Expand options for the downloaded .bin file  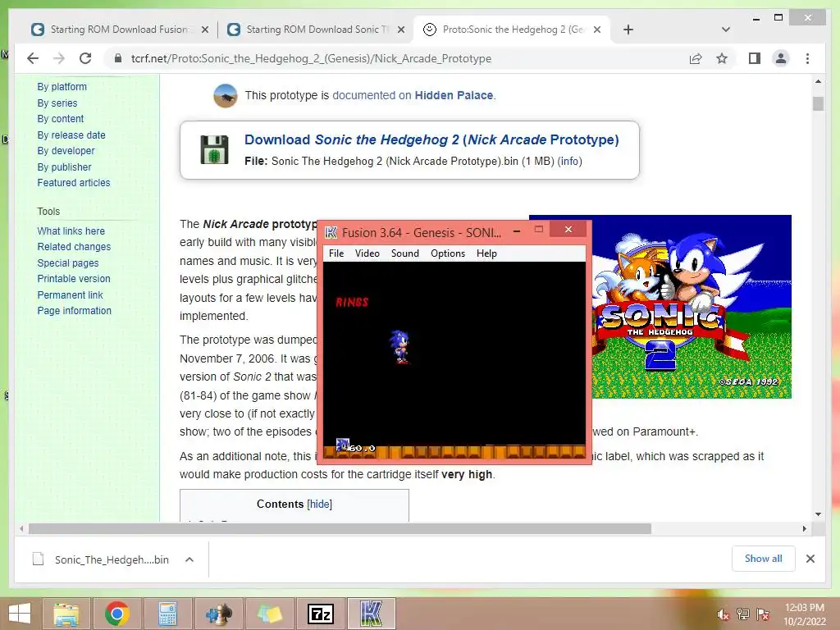[x=189, y=559]
